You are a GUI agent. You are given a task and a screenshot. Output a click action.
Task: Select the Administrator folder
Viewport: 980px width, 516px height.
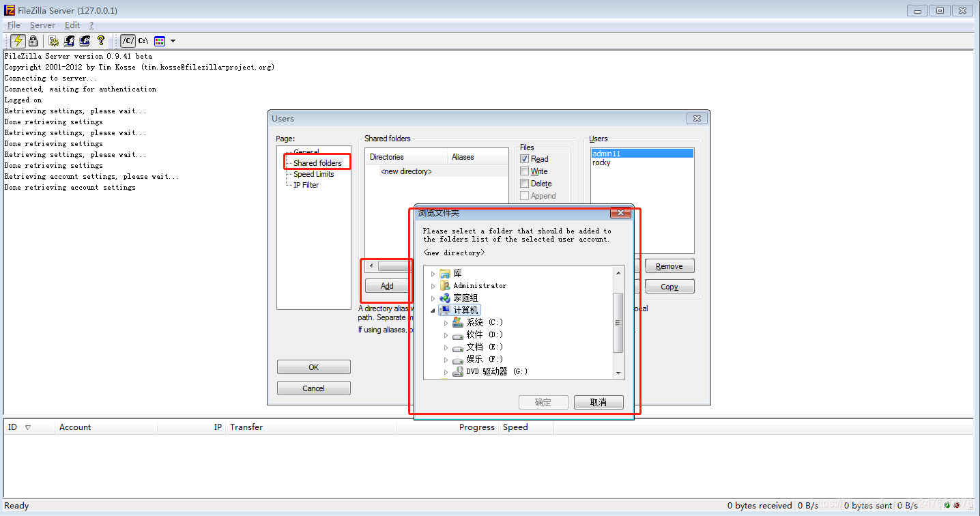pos(473,285)
